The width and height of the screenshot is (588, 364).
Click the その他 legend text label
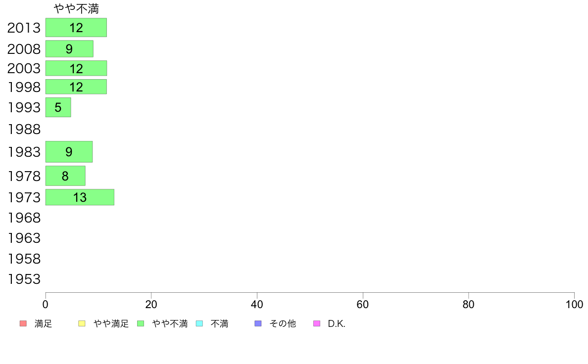[x=283, y=323]
